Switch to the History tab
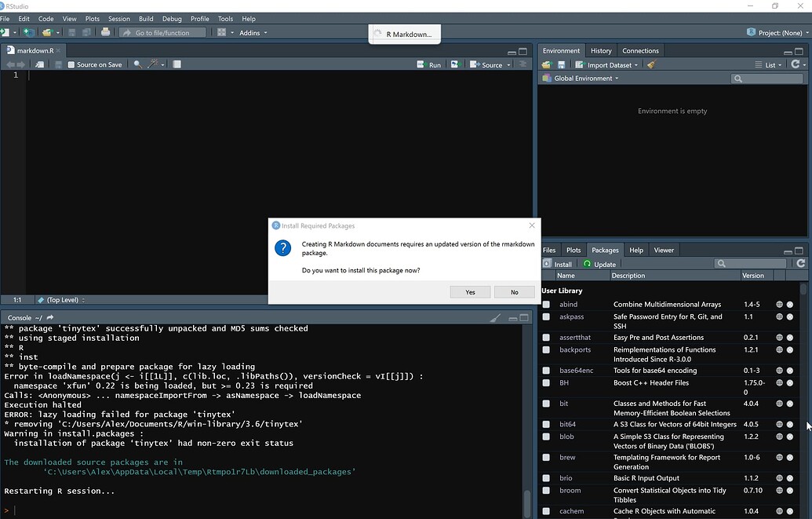 point(601,51)
